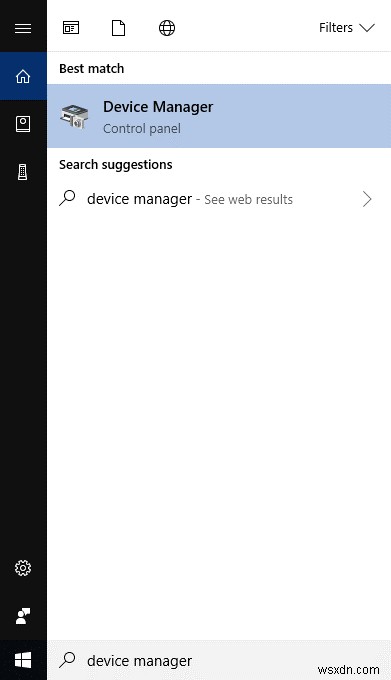Click the magnifier icon in the search box
This screenshot has width=391, height=680.
[67, 660]
